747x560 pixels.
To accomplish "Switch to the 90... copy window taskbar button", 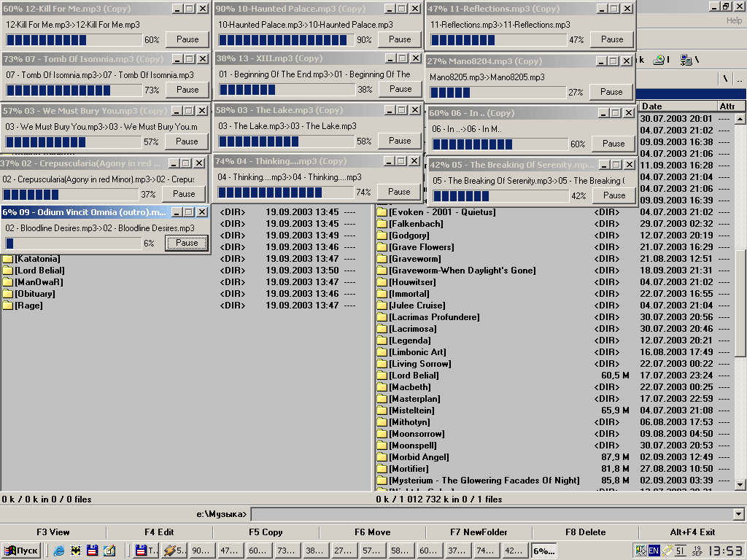I will [x=202, y=551].
